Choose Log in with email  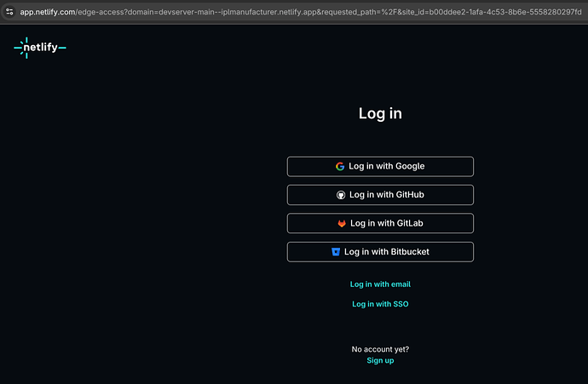click(380, 284)
